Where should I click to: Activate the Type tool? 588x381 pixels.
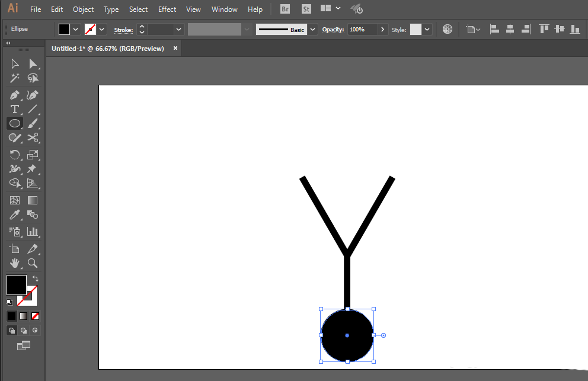(15, 109)
